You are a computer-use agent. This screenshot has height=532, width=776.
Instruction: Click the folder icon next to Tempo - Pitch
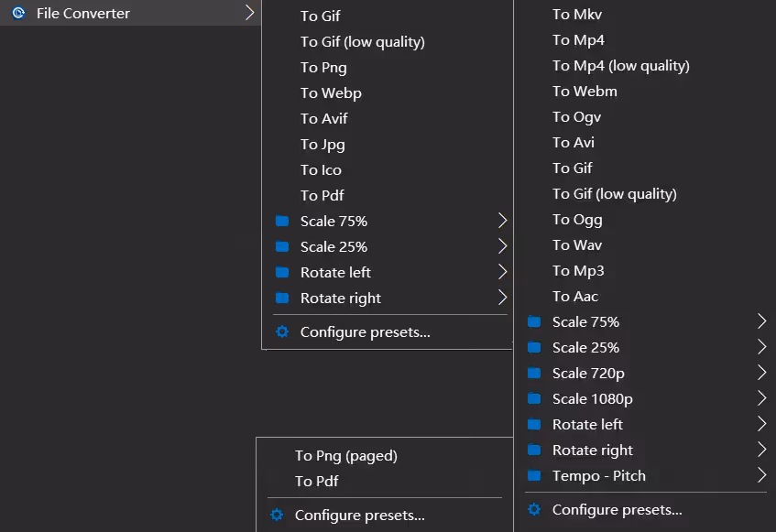(x=535, y=476)
